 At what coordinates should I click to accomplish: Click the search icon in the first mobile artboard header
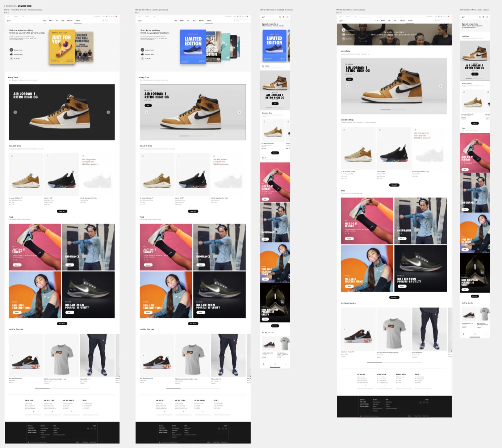coord(280,17)
